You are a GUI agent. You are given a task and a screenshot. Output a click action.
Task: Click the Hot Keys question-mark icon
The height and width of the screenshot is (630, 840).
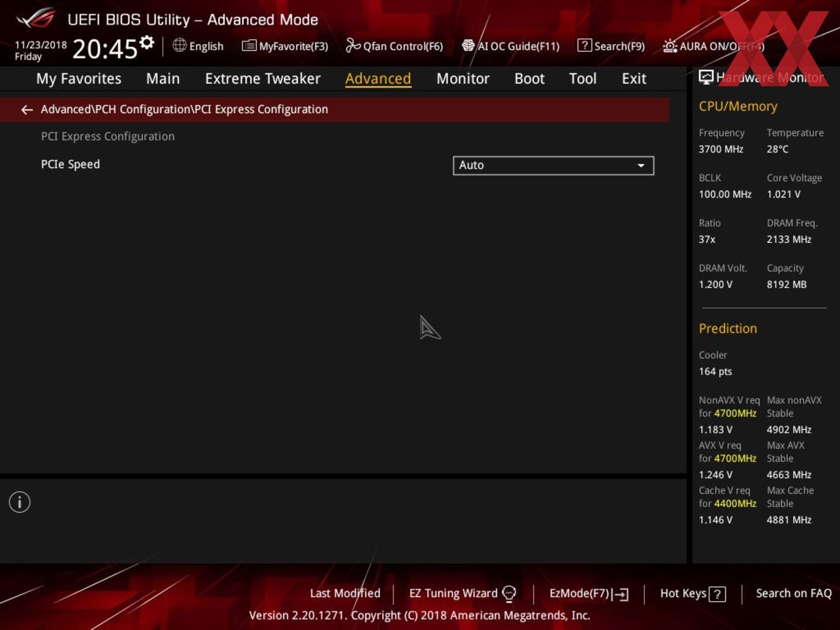pyautogui.click(x=717, y=594)
